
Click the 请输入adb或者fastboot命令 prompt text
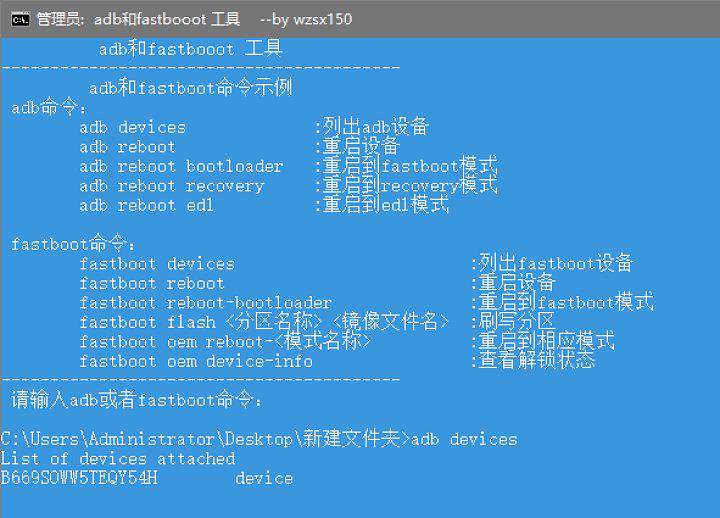[136, 400]
